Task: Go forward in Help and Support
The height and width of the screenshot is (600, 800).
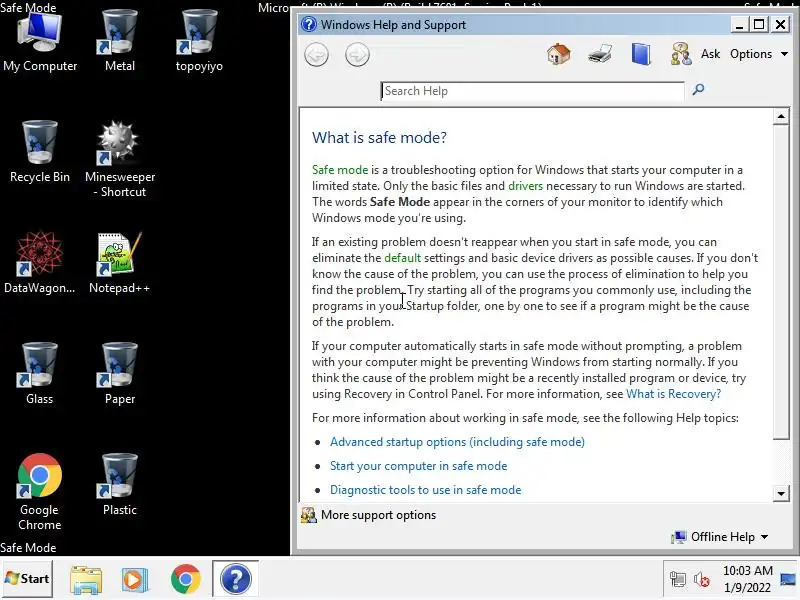Action: coord(357,55)
